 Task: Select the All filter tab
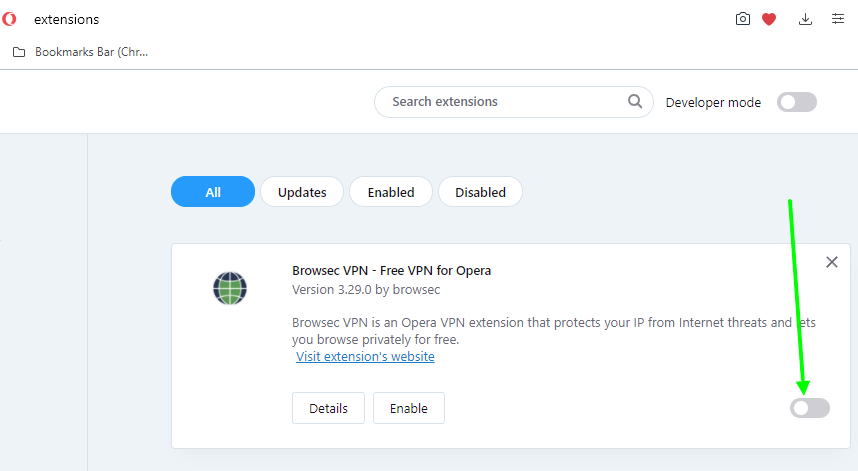pyautogui.click(x=213, y=192)
